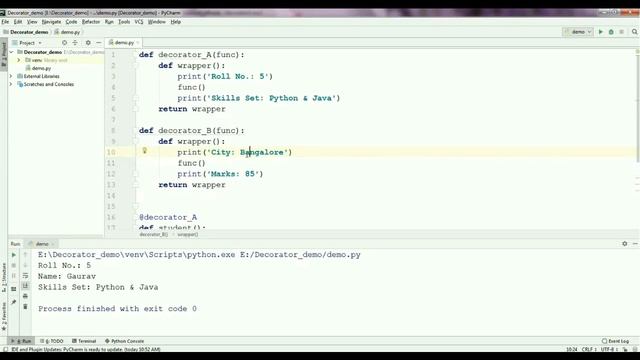Click the intention light bulb on line 10
640x360 pixels.
pyautogui.click(x=144, y=151)
